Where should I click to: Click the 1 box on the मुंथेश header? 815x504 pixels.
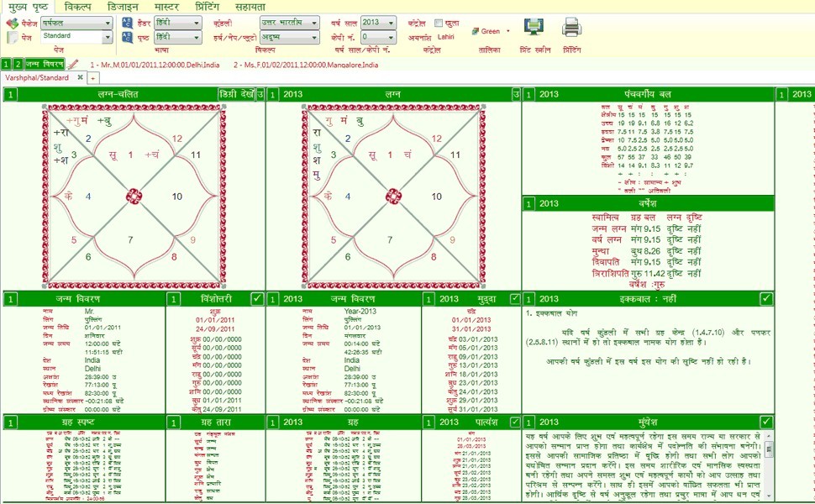click(x=528, y=423)
